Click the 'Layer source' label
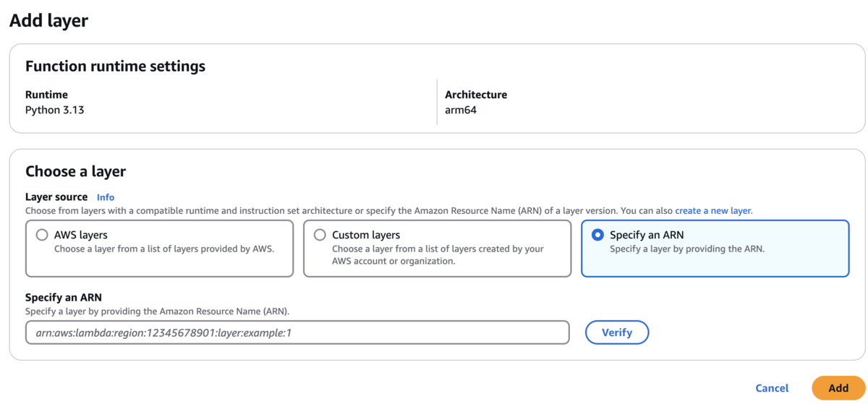Viewport: 868px width, 404px height. pyautogui.click(x=56, y=197)
